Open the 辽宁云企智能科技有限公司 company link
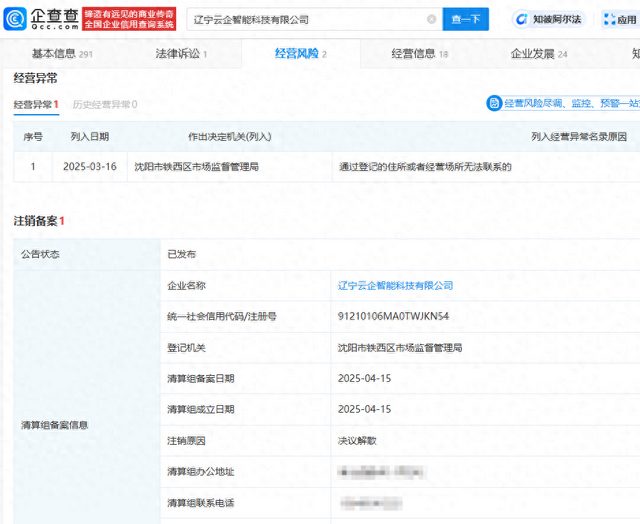This screenshot has height=524, width=640. (396, 286)
